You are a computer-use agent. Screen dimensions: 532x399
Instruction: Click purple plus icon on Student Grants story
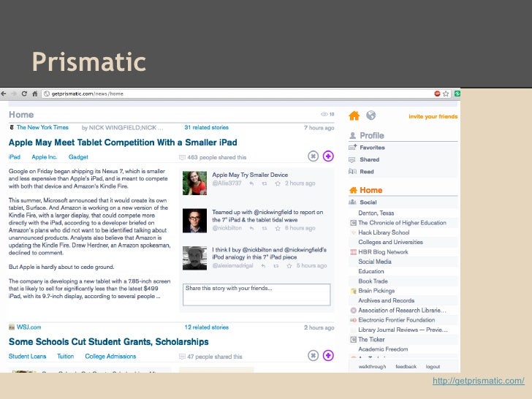[328, 356]
